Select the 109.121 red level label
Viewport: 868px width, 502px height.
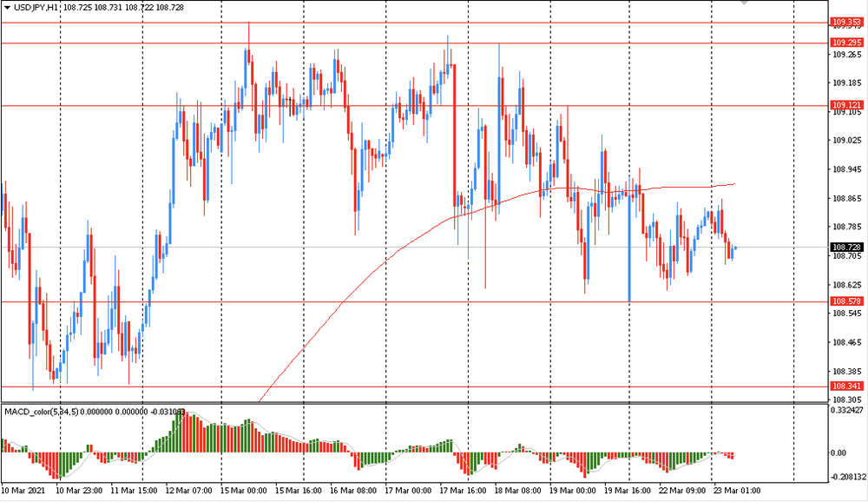pos(846,105)
